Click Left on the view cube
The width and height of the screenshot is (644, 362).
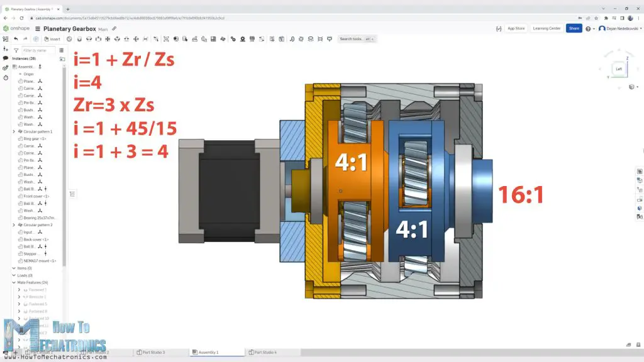(x=619, y=69)
